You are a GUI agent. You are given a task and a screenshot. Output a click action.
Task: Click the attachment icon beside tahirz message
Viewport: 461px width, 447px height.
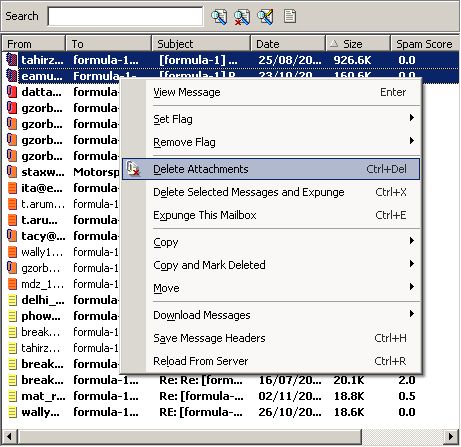tap(12, 60)
